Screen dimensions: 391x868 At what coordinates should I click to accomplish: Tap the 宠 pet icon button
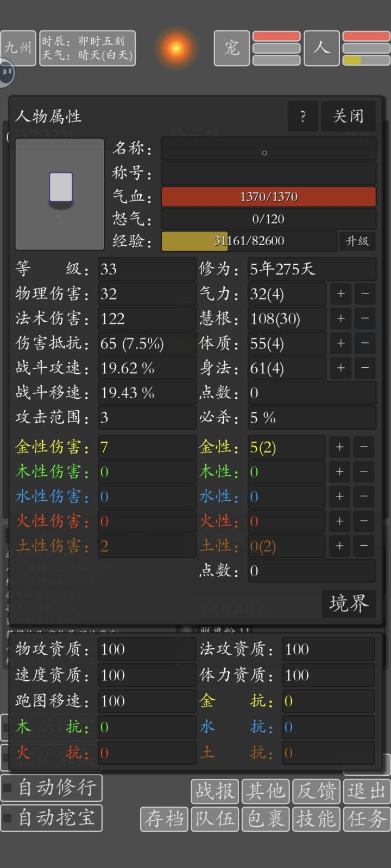click(232, 48)
